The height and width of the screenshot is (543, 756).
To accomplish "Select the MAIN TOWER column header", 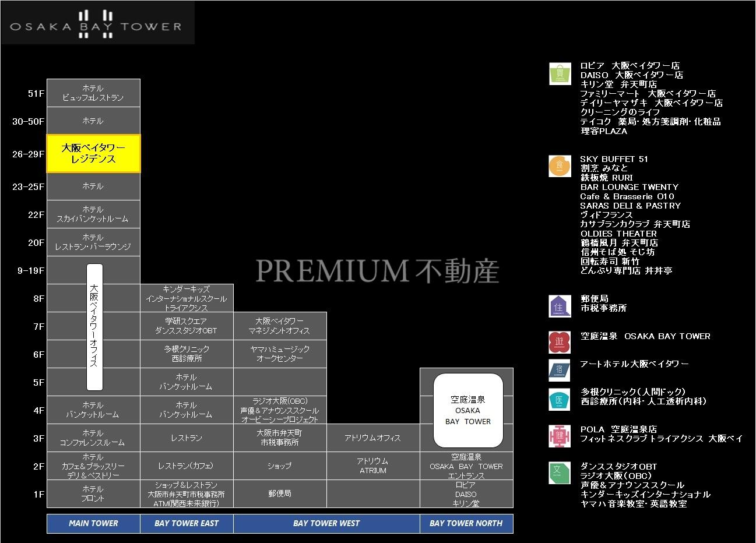I will tap(93, 523).
